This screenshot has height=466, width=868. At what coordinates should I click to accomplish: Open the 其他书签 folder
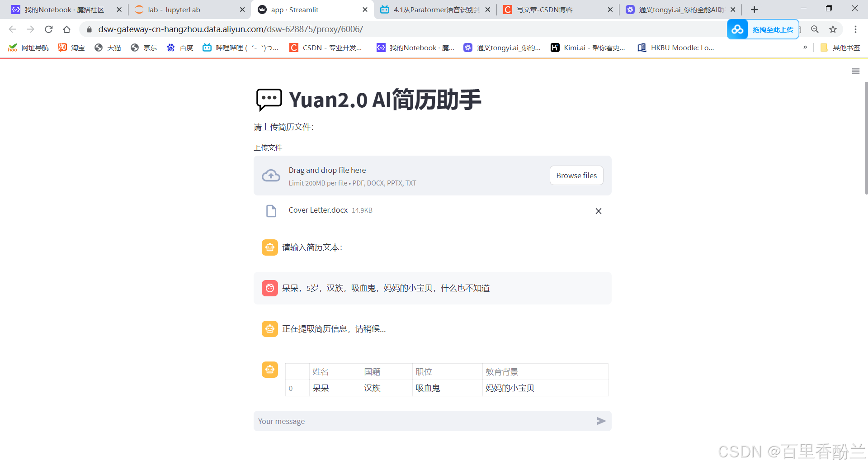840,48
